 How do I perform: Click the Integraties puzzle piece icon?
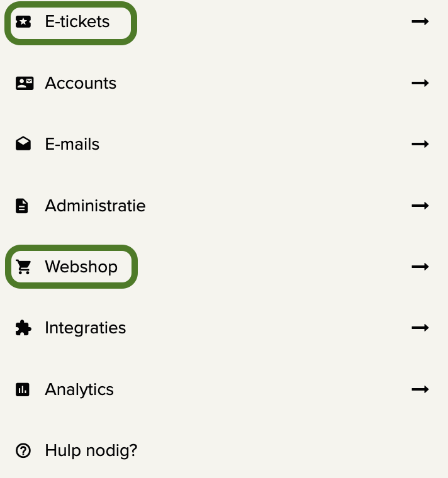click(x=23, y=328)
